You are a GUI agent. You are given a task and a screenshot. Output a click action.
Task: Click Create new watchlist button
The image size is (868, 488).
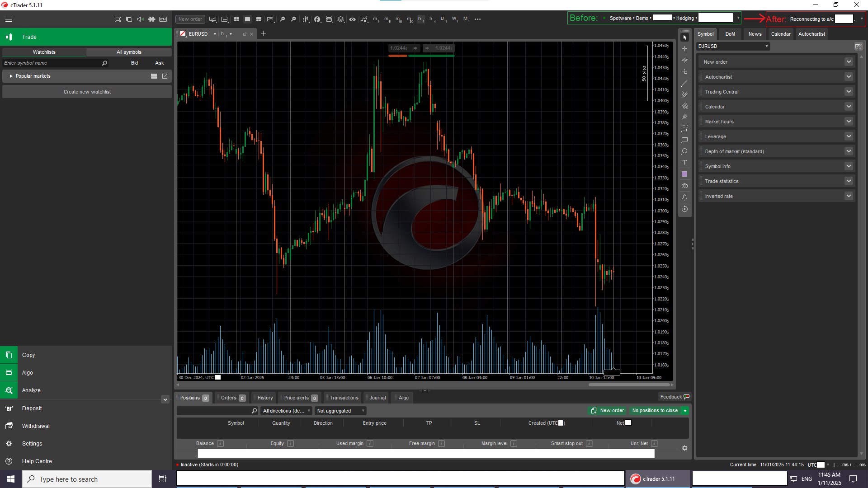point(87,92)
